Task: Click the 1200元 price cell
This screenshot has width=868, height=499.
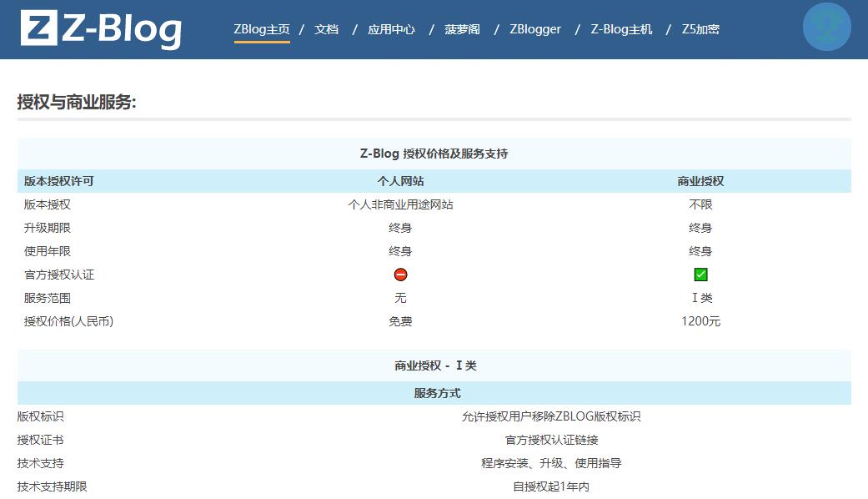Action: click(x=701, y=321)
